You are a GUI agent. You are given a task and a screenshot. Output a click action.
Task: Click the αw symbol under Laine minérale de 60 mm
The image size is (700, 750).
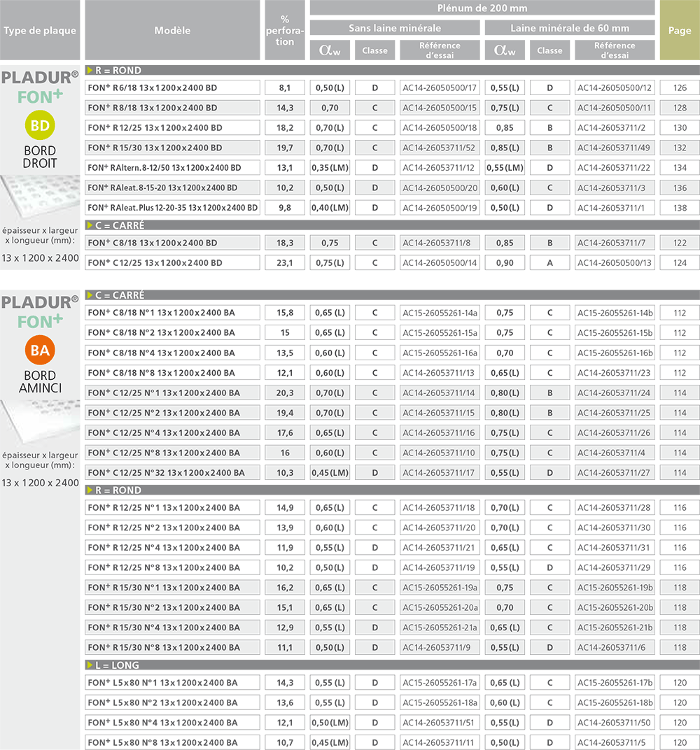[x=504, y=50]
